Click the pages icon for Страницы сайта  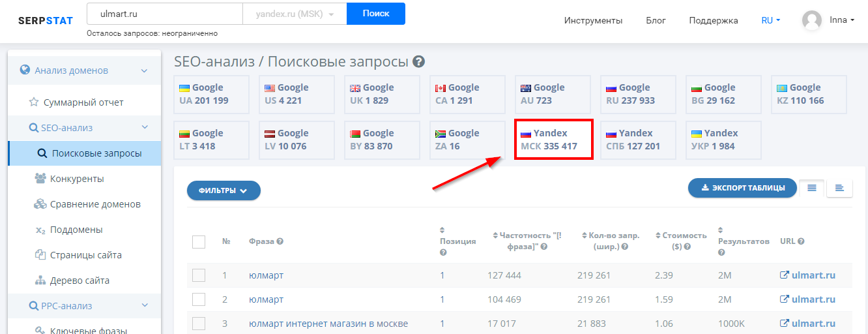39,255
